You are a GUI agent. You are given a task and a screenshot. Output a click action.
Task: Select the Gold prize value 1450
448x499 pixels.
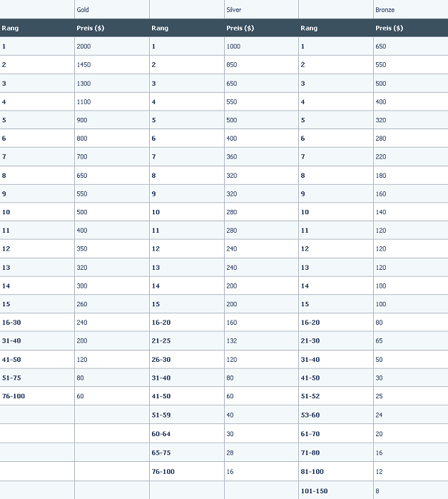[x=83, y=65]
